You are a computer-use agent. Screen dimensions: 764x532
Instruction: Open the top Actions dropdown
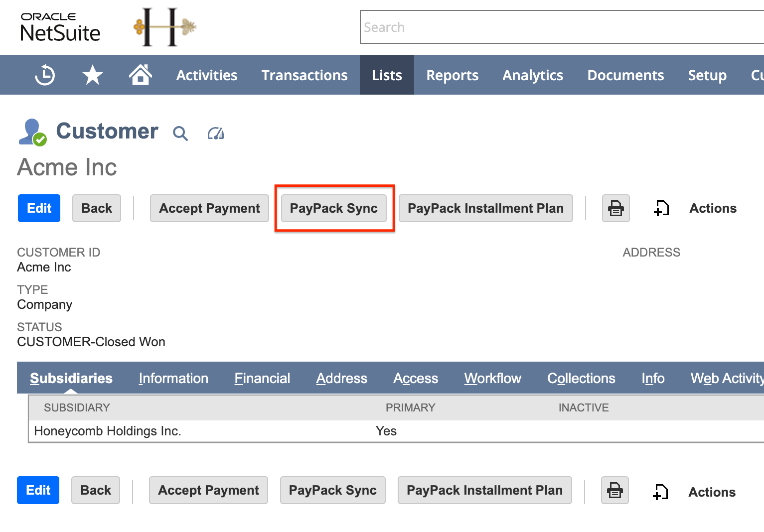[713, 208]
